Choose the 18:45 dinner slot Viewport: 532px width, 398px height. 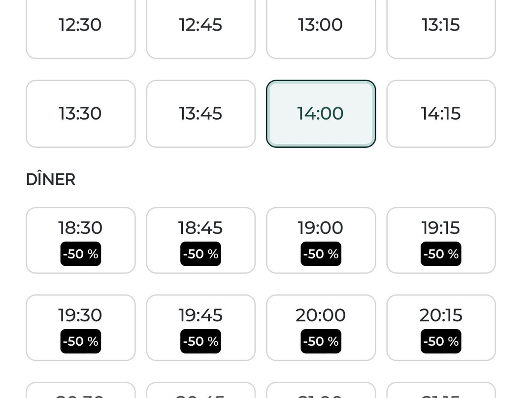tap(201, 240)
